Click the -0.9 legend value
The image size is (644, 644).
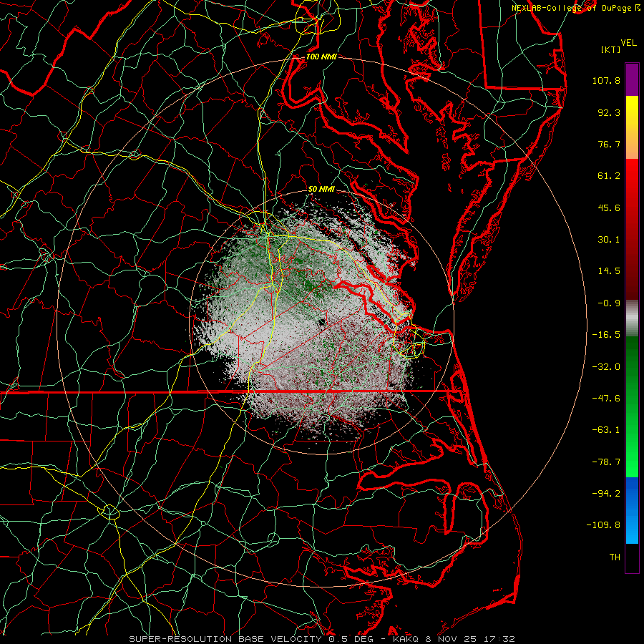pos(609,303)
